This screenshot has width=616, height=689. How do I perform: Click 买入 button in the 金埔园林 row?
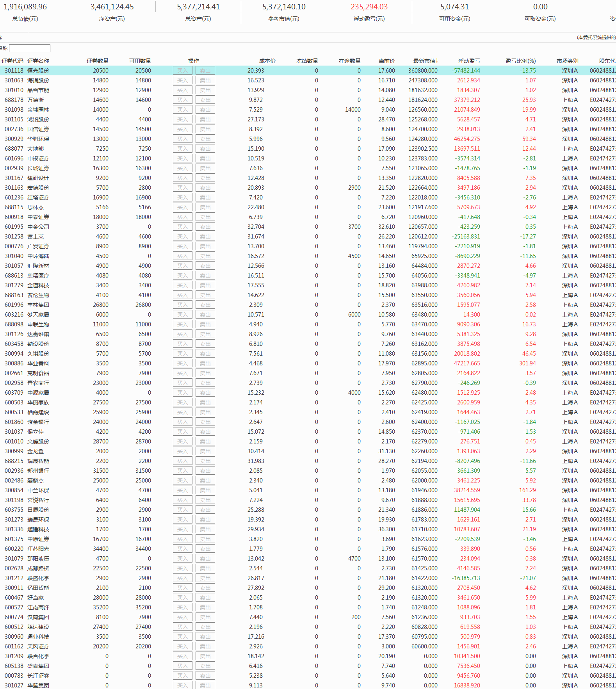(183, 110)
